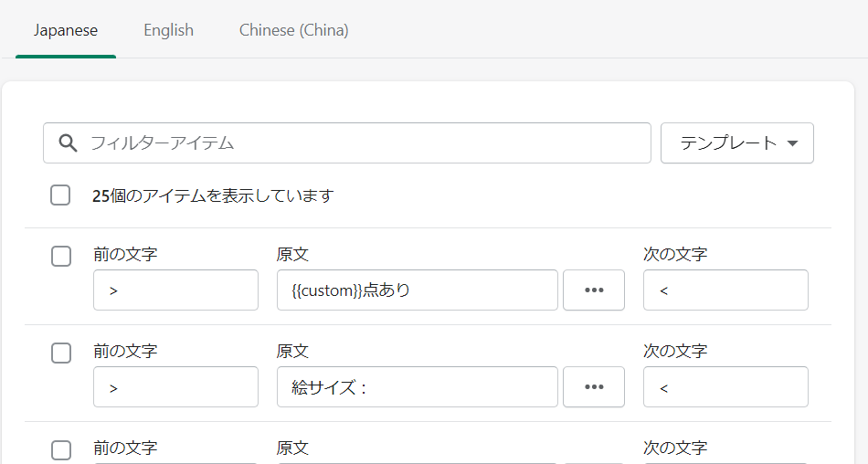Edit the 絵サイズ： 原文 field
Viewport: 868px width, 464px height.
coord(417,387)
